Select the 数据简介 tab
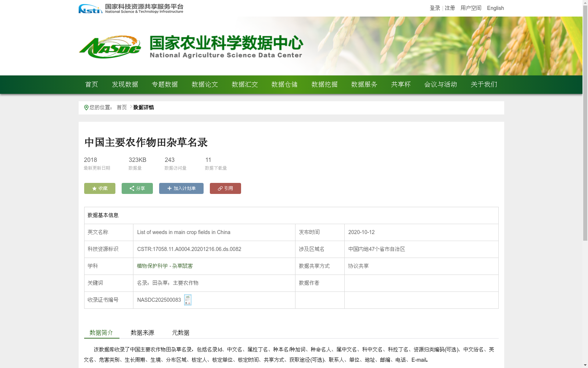The image size is (588, 368). 101,333
